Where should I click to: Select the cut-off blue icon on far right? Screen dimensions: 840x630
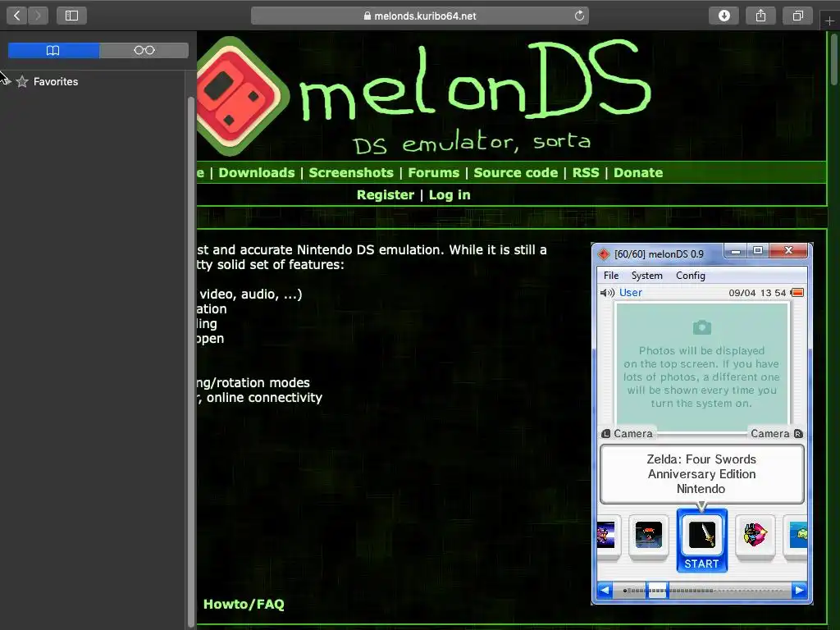pyautogui.click(x=797, y=535)
